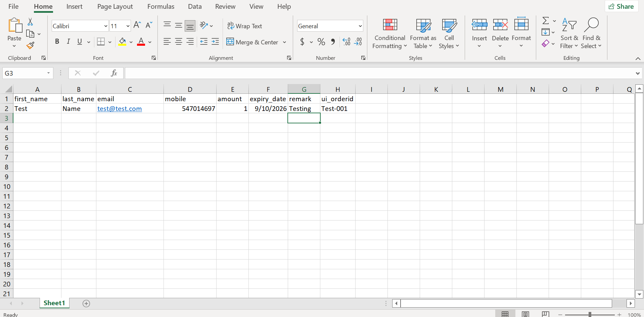Apply Comma Style format
This screenshot has height=317, width=644.
coord(333,42)
